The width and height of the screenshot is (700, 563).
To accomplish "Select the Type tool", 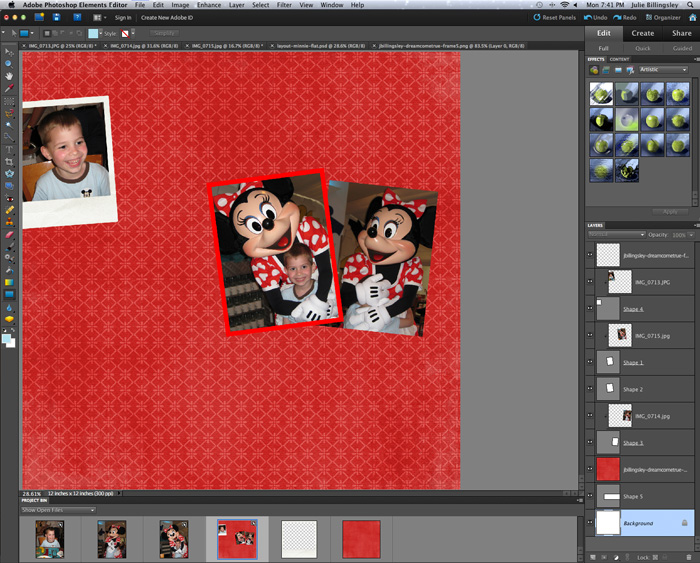I will point(9,150).
